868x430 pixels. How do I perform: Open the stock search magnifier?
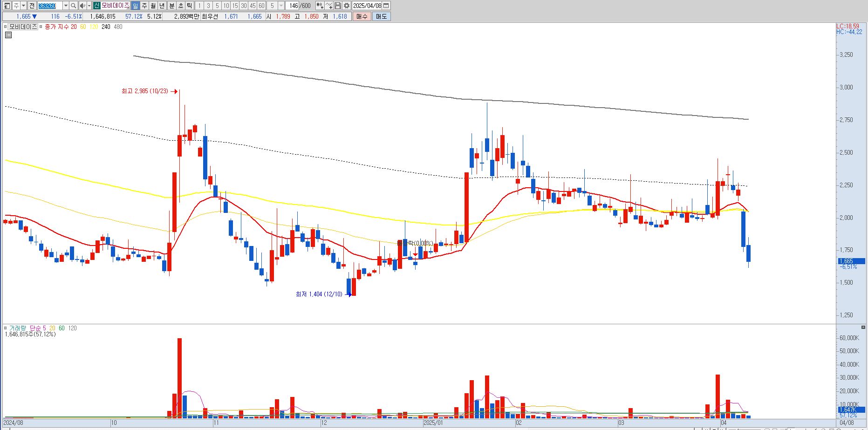(73, 6)
